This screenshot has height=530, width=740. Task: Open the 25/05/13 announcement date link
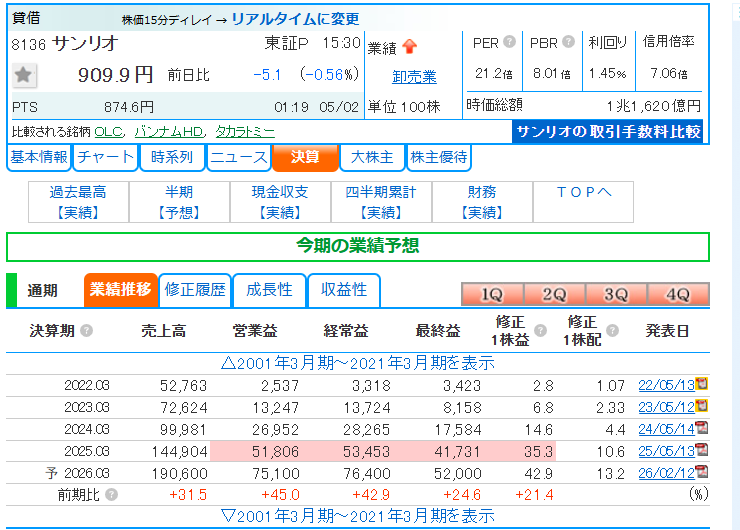click(666, 451)
